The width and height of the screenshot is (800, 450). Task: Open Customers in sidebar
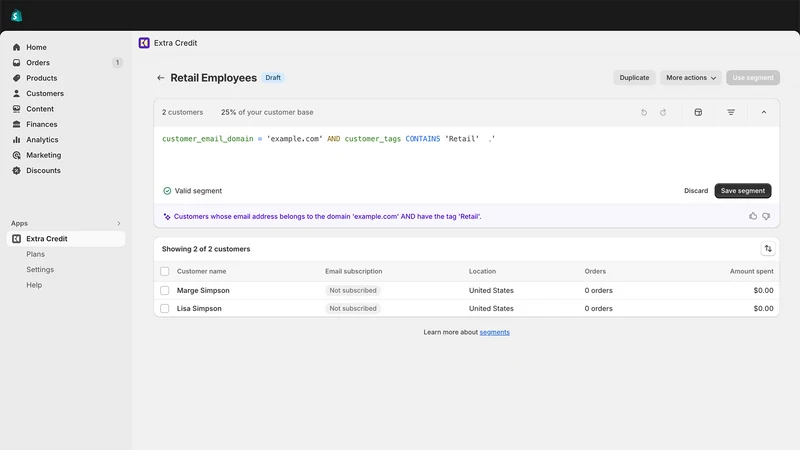coord(45,93)
